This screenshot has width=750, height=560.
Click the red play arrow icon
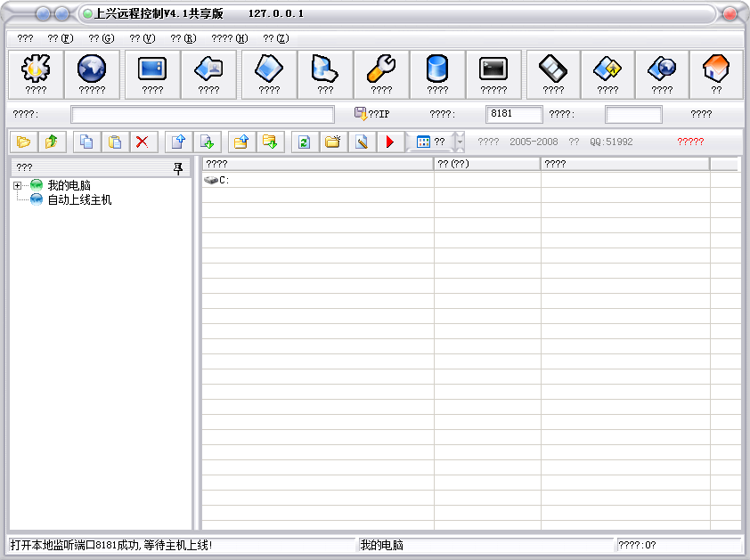pyautogui.click(x=389, y=142)
